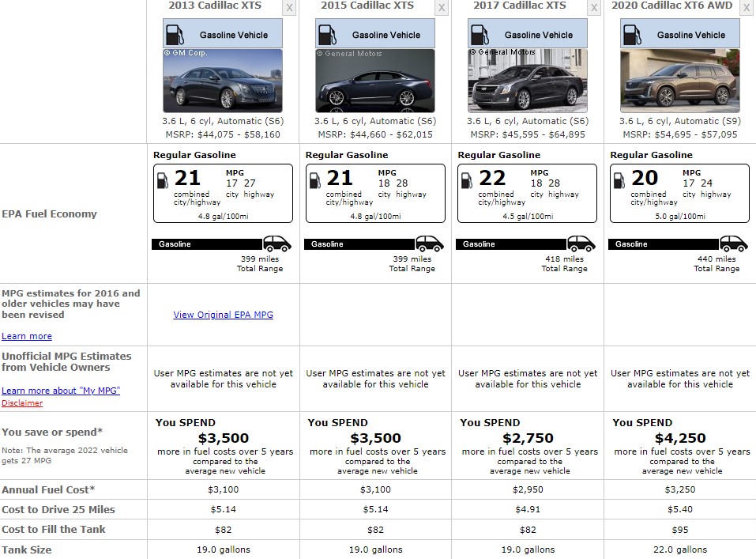
Task: Click the 2013 Cadillac XTS title
Action: 215,6
